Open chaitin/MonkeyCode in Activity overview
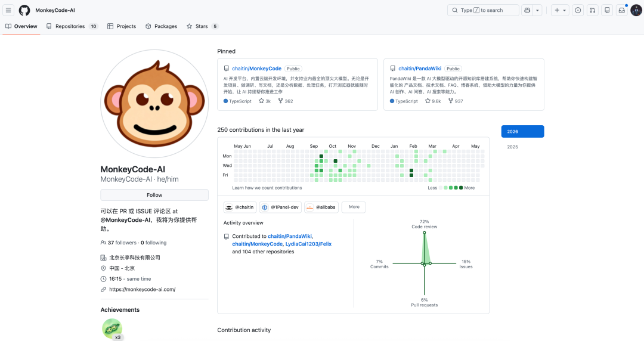The height and width of the screenshot is (341, 644). tap(258, 244)
